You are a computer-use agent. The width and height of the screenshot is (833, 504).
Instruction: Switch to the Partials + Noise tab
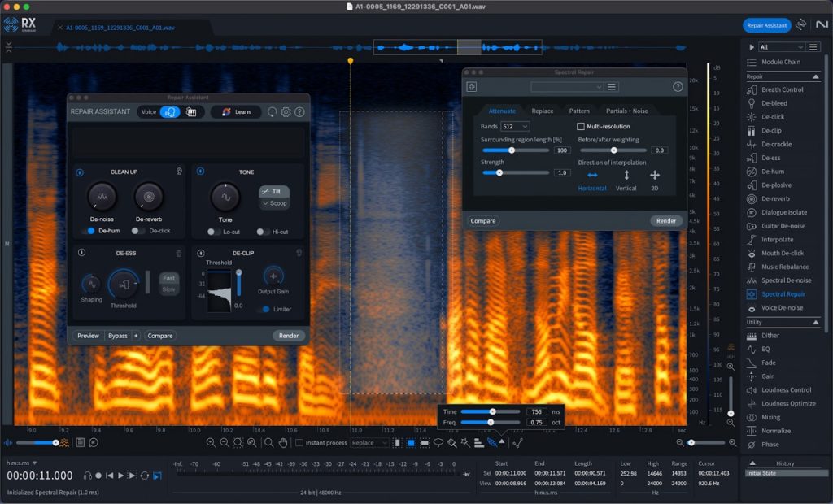(626, 111)
